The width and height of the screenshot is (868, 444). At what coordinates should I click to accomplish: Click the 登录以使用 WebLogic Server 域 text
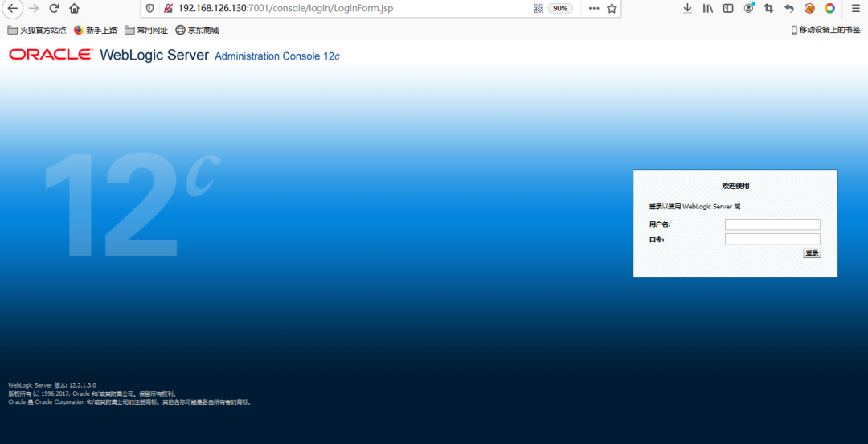click(694, 206)
